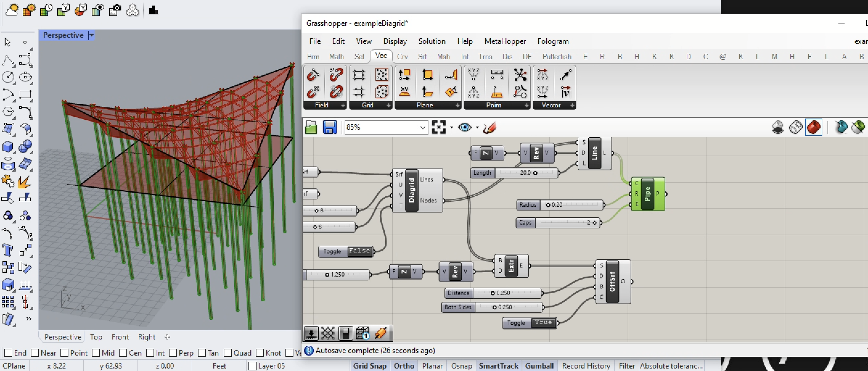Open the Grasshopper File menu

click(x=315, y=41)
